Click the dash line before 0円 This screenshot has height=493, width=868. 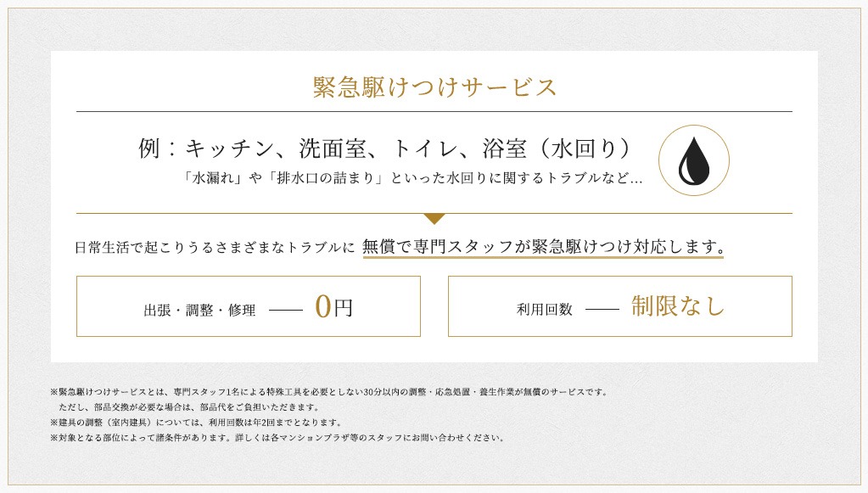point(286,310)
